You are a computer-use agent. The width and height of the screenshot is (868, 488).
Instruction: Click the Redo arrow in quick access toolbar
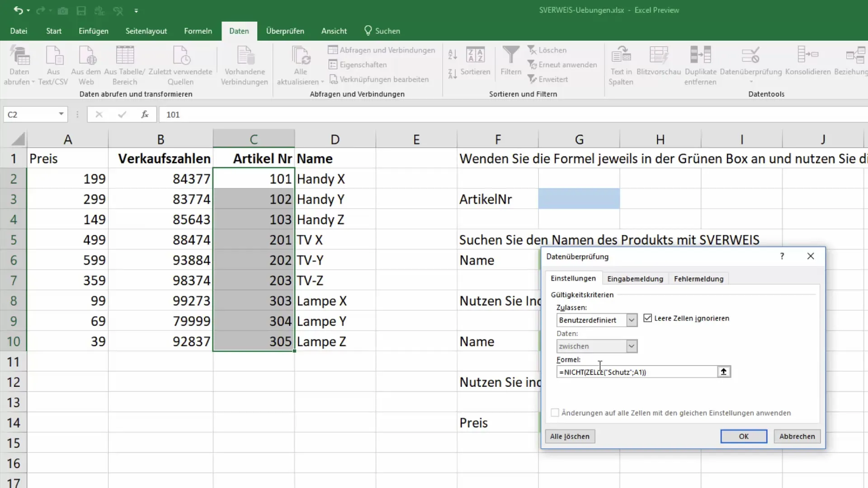click(40, 10)
